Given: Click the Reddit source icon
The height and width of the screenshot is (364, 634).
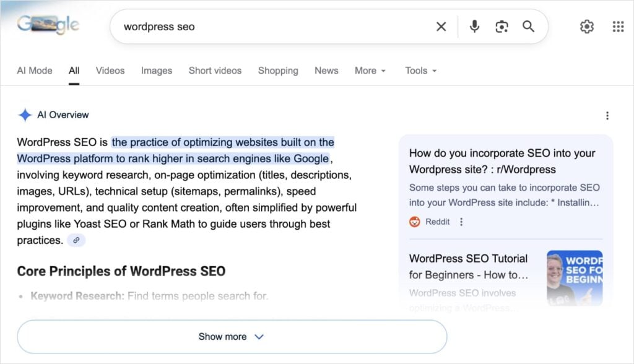Looking at the screenshot, I should pos(415,221).
